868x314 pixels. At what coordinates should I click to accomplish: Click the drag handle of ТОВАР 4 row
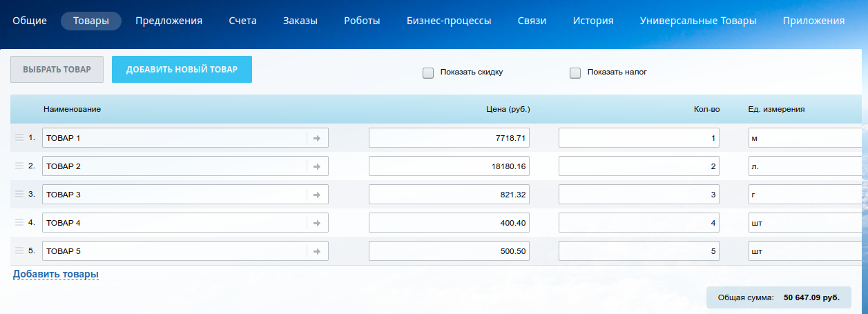(x=19, y=223)
